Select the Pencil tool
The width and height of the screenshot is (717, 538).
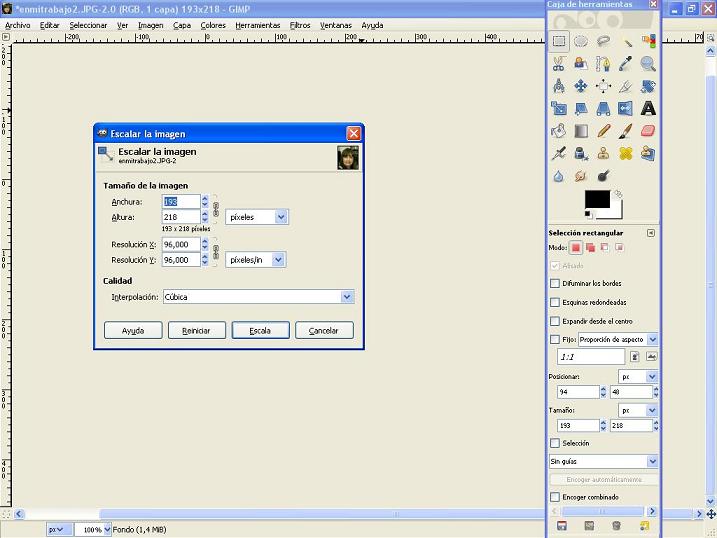point(603,131)
